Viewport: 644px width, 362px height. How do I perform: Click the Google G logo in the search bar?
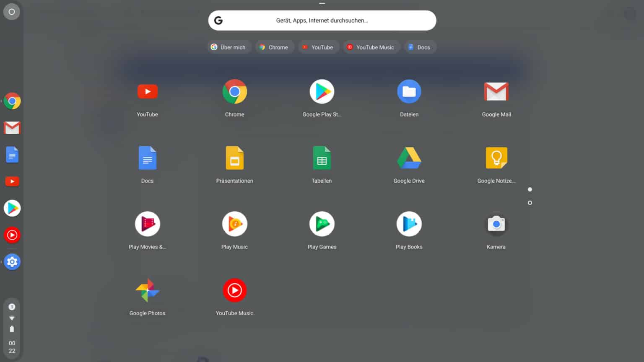point(218,21)
